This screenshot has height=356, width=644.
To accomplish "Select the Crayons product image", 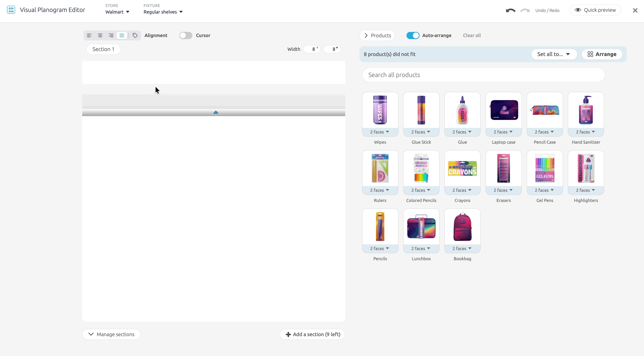I will (x=462, y=168).
